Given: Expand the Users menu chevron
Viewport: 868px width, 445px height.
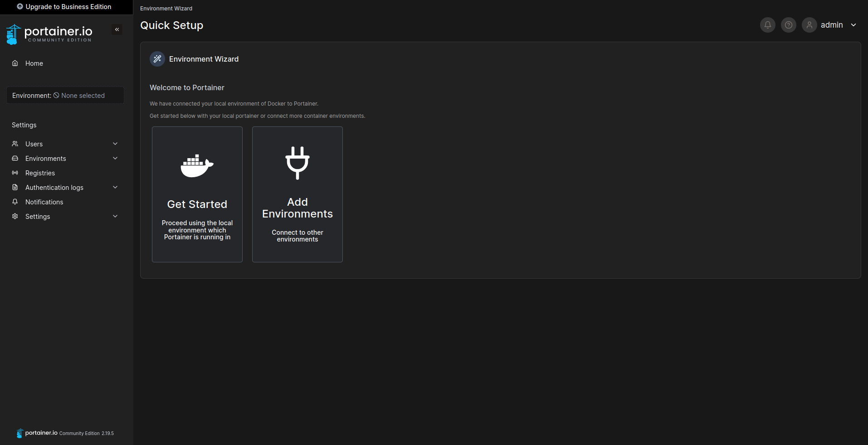Looking at the screenshot, I should [x=115, y=144].
